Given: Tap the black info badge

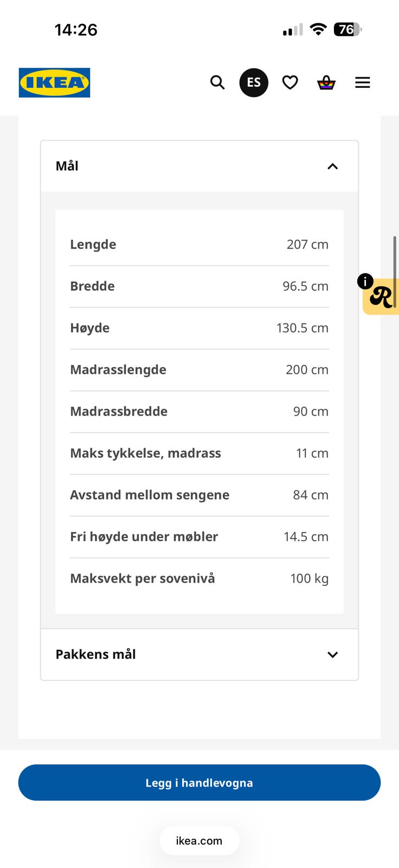Looking at the screenshot, I should pyautogui.click(x=365, y=281).
